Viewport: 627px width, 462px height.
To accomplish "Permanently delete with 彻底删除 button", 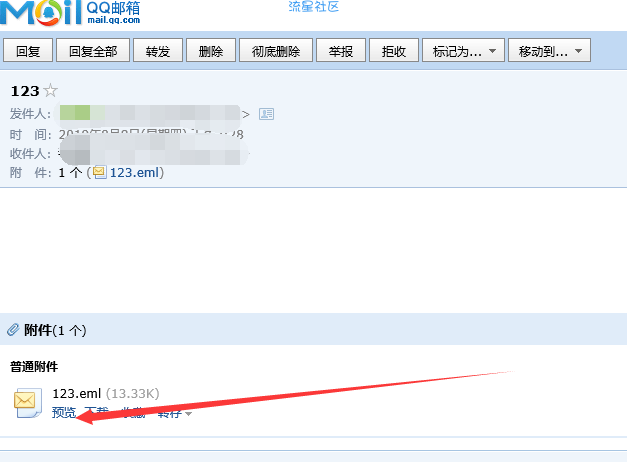I will (x=276, y=50).
